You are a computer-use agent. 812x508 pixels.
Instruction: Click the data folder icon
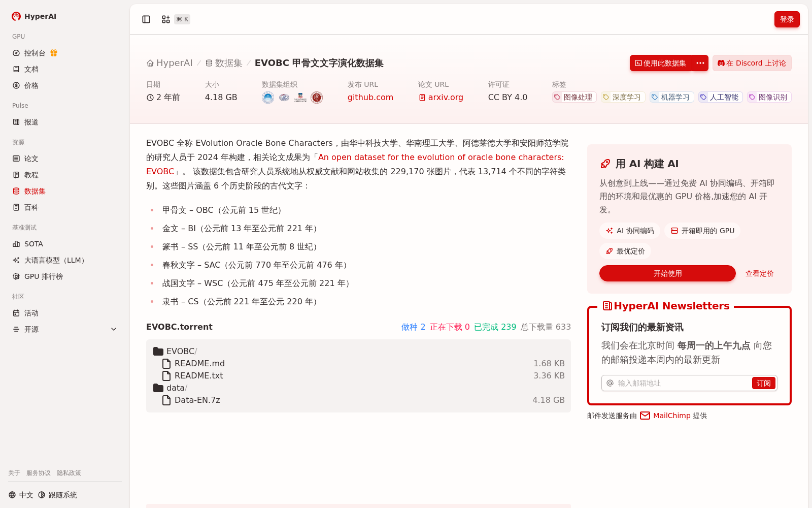point(158,388)
